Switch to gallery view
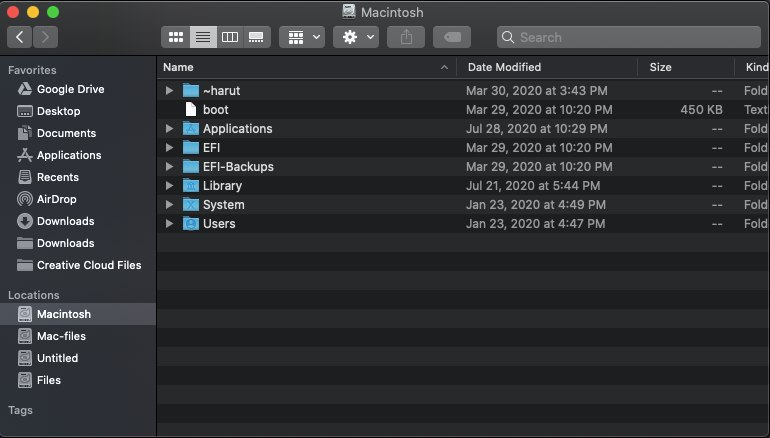 click(x=256, y=37)
